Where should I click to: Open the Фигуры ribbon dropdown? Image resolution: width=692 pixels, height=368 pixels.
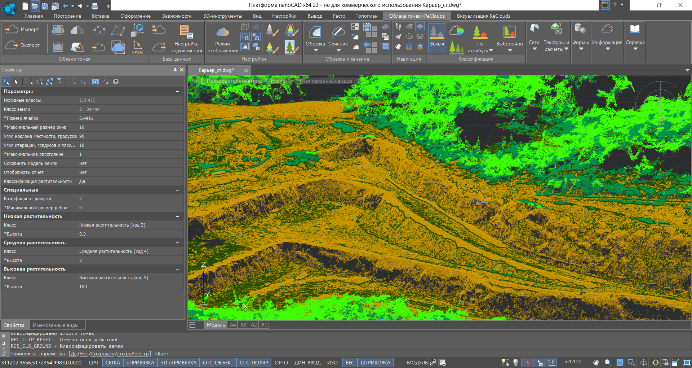580,49
